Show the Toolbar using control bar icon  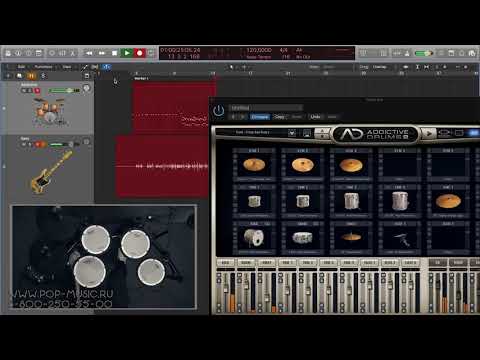pyautogui.click(x=39, y=53)
